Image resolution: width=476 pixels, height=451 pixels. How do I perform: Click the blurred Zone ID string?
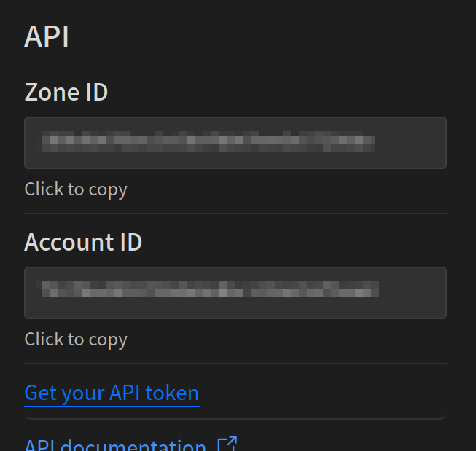[206, 141]
